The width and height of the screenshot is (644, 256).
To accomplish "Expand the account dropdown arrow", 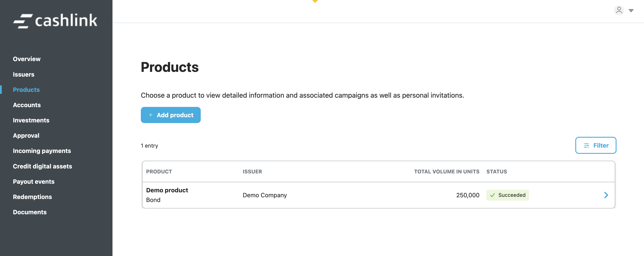I will point(631,11).
